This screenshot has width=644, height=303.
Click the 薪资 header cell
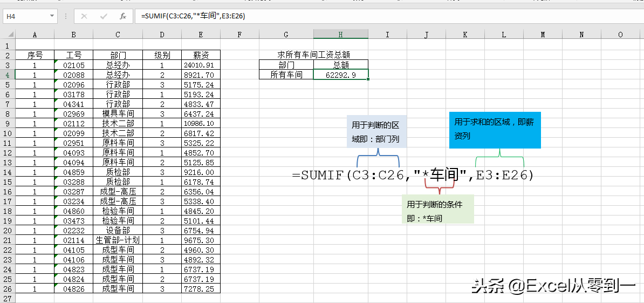click(x=201, y=55)
